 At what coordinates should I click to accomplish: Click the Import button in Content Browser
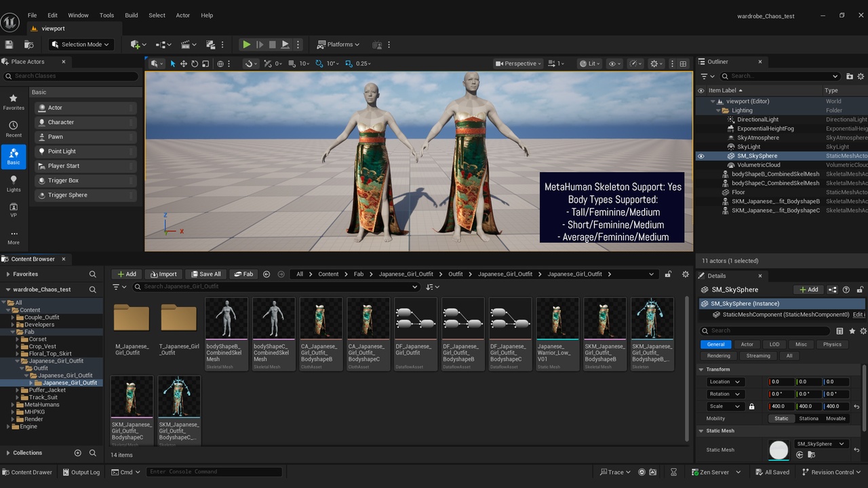[x=163, y=274]
